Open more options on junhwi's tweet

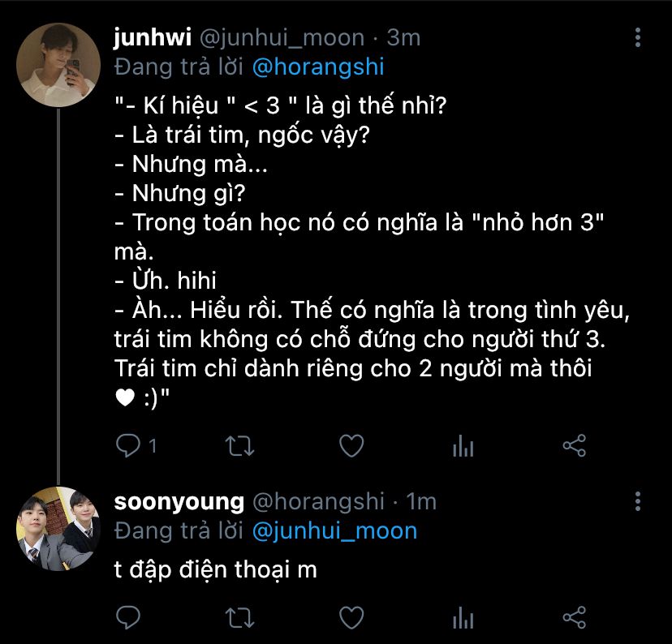pyautogui.click(x=639, y=37)
